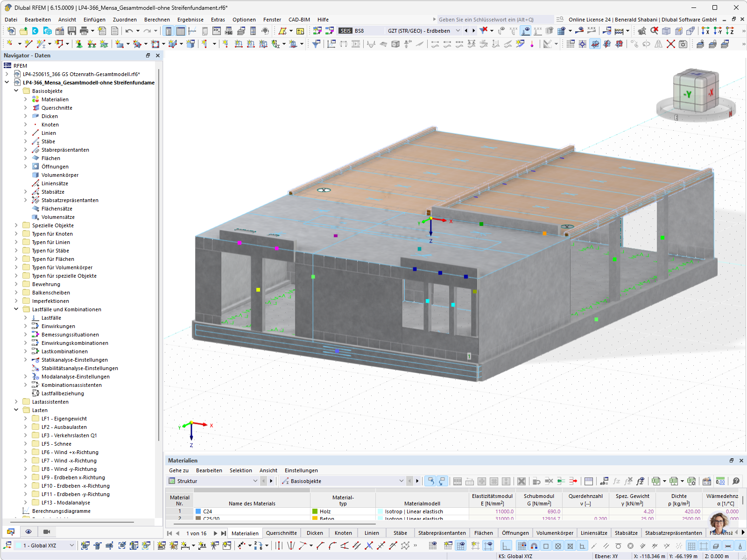Click the light blue Isotrop model swatch
747x560 pixels.
pos(380,511)
